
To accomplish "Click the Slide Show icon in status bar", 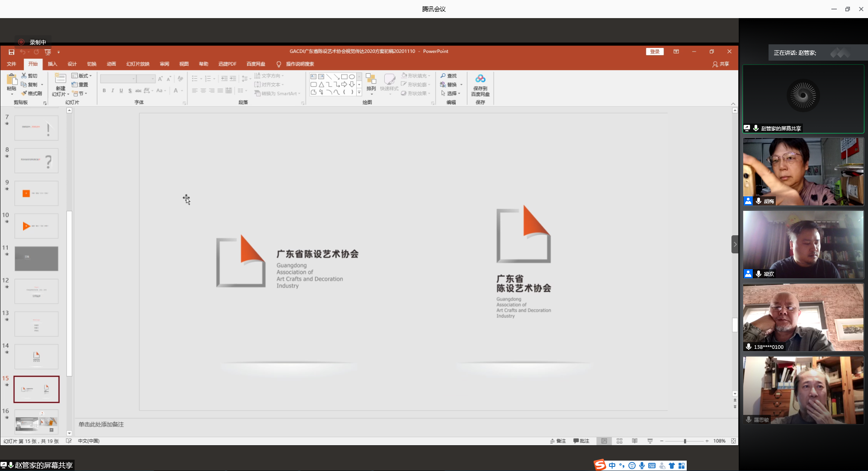I will click(650, 441).
